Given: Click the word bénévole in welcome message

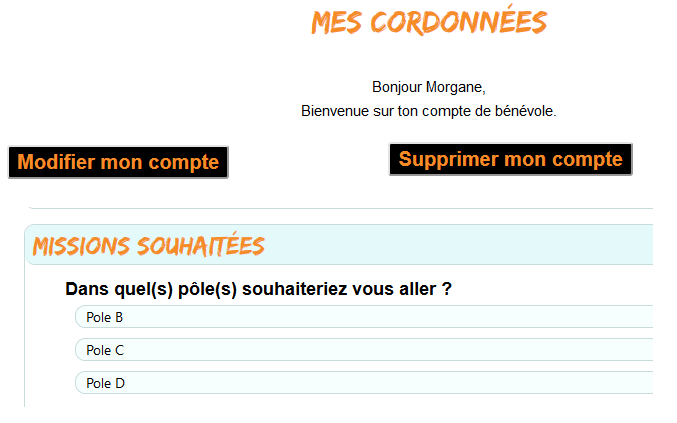Looking at the screenshot, I should coord(524,110).
